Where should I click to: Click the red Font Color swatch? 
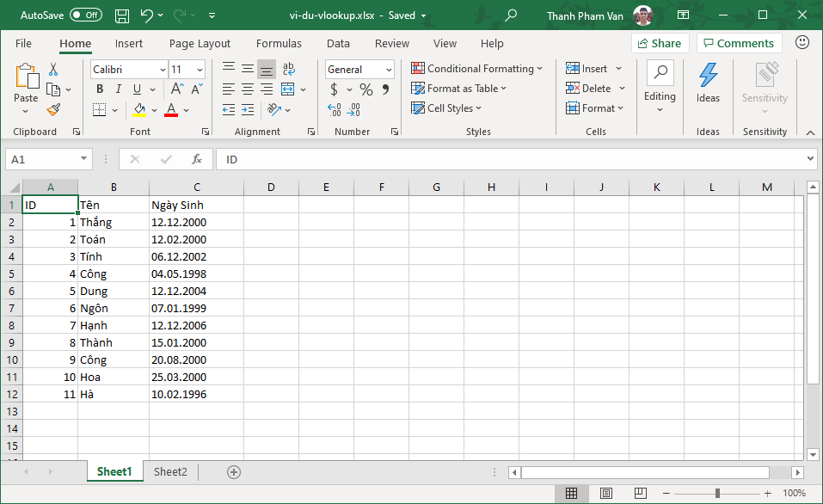[x=171, y=110]
